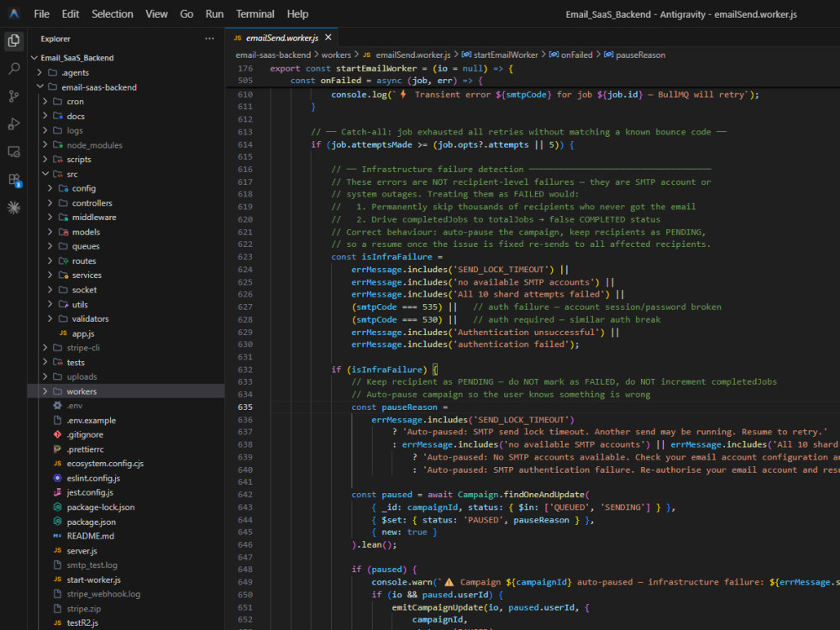This screenshot has width=840, height=630.
Task: Open stripe.zip file
Action: point(83,608)
